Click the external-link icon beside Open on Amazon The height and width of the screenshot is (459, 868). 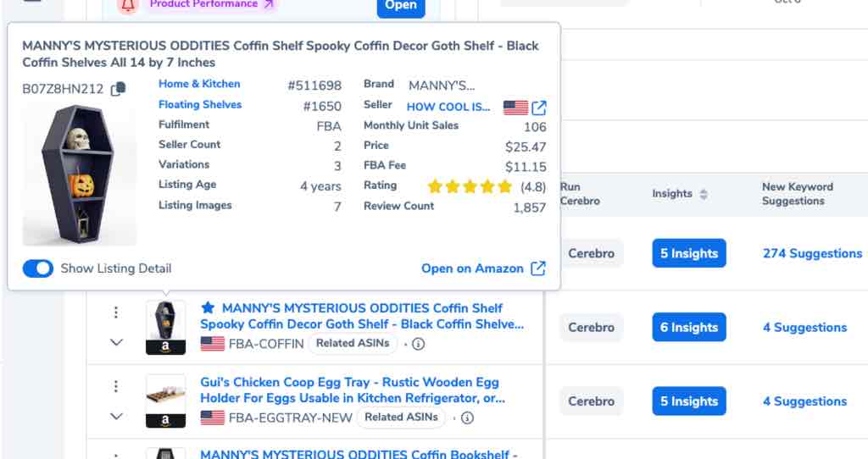click(x=538, y=268)
